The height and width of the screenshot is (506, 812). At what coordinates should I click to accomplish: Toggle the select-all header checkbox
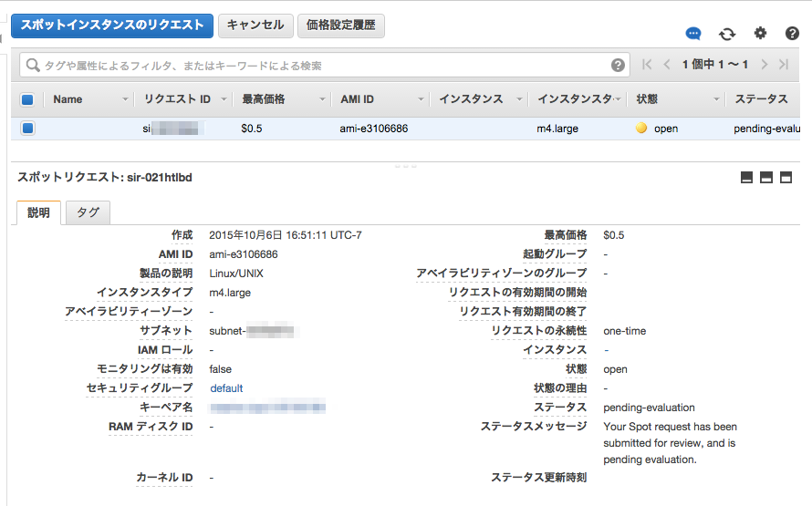pos(27,99)
